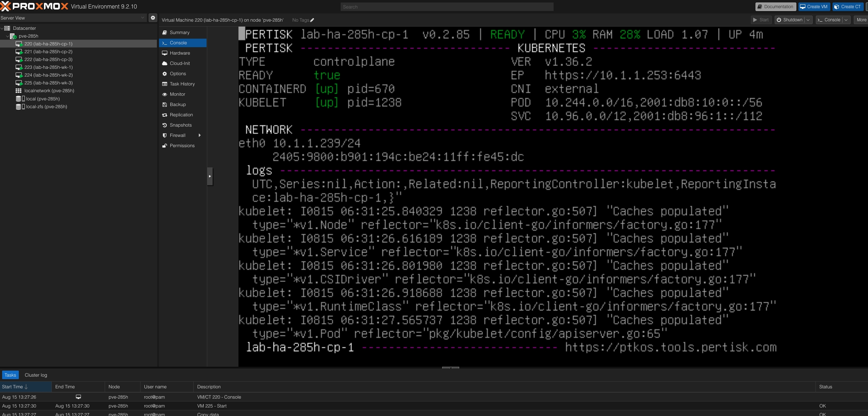Click the Create CT button
Screen dimensions: 868x416
847,7
